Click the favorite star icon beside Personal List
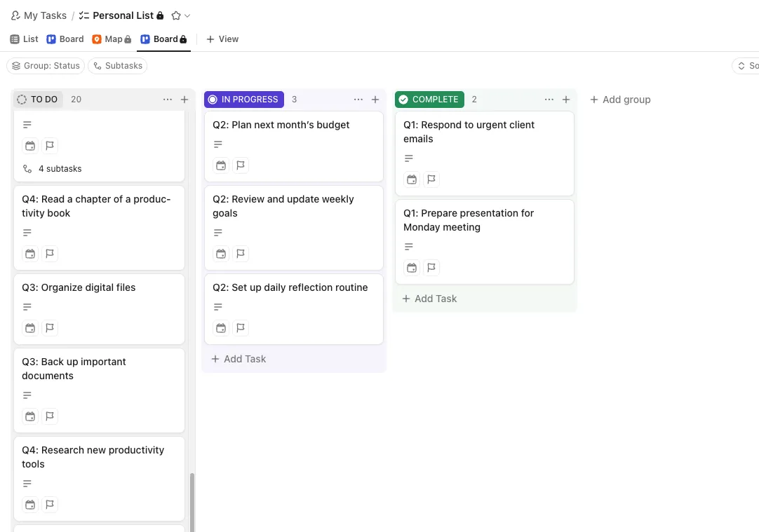 175,15
